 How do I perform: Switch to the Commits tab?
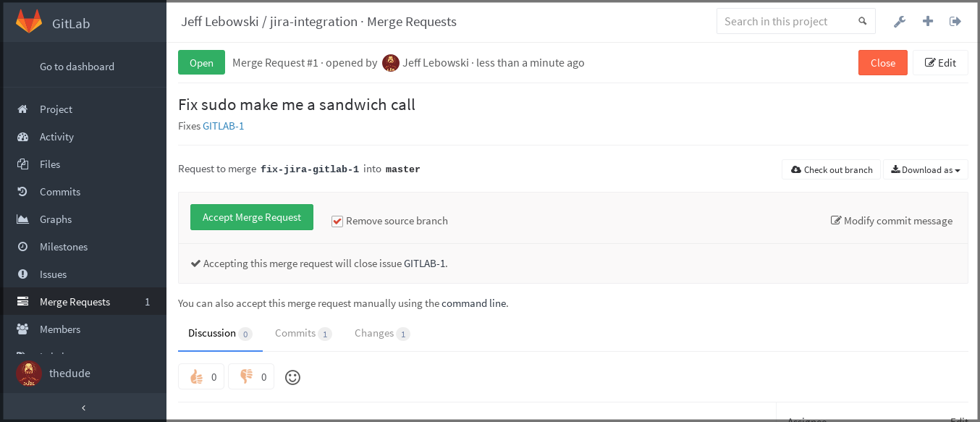(297, 333)
